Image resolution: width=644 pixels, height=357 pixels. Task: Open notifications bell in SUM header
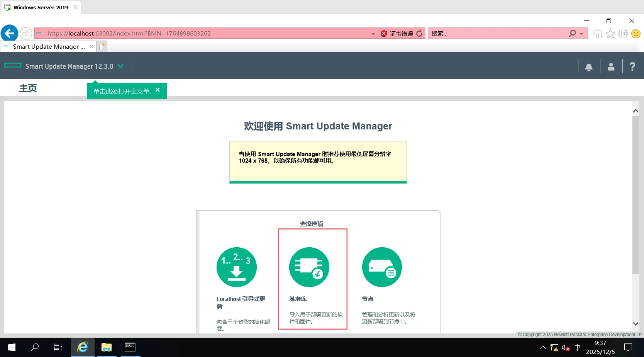pos(589,67)
